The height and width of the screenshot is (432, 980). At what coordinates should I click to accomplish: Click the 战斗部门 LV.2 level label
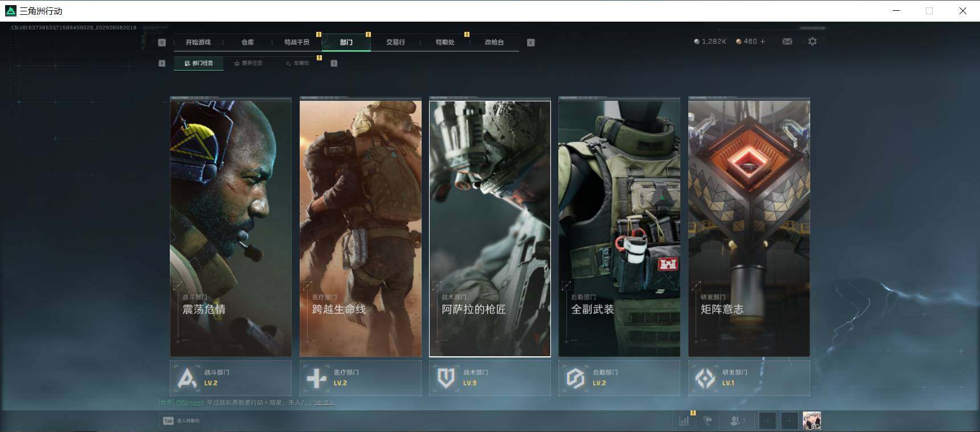(x=211, y=383)
